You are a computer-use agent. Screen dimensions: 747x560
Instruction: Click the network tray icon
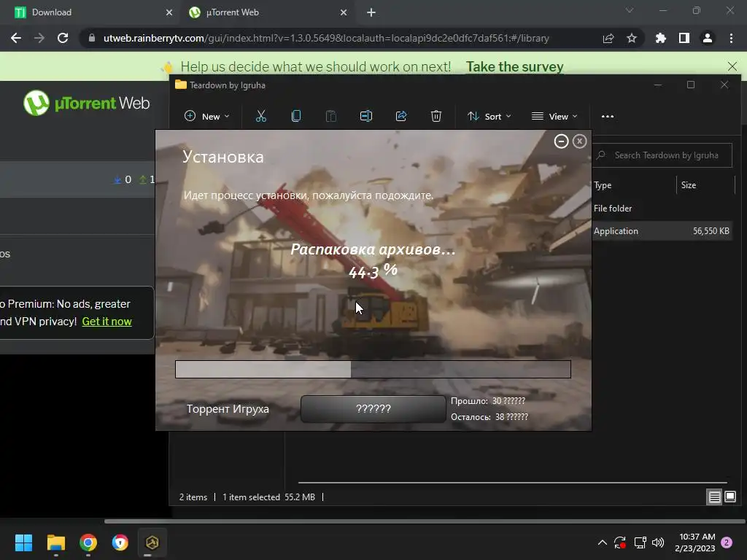pyautogui.click(x=640, y=542)
